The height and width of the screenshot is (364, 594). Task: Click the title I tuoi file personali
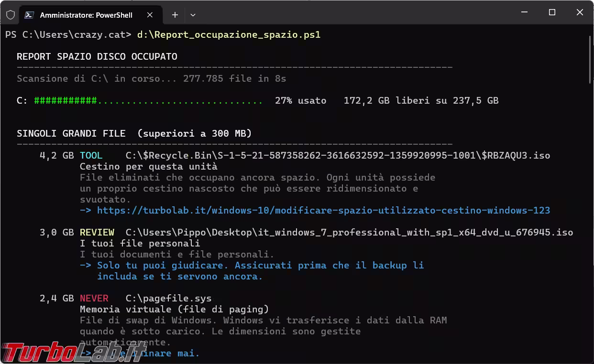point(140,243)
